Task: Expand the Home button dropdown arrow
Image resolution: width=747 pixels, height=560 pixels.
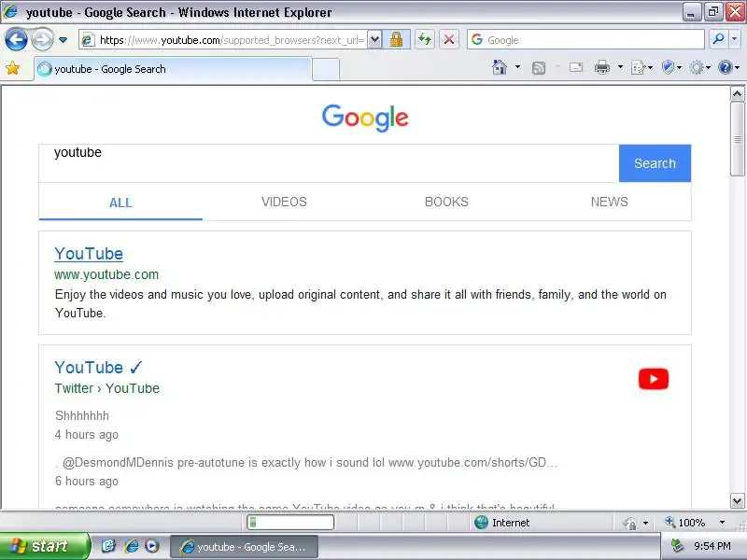Action: [x=517, y=67]
